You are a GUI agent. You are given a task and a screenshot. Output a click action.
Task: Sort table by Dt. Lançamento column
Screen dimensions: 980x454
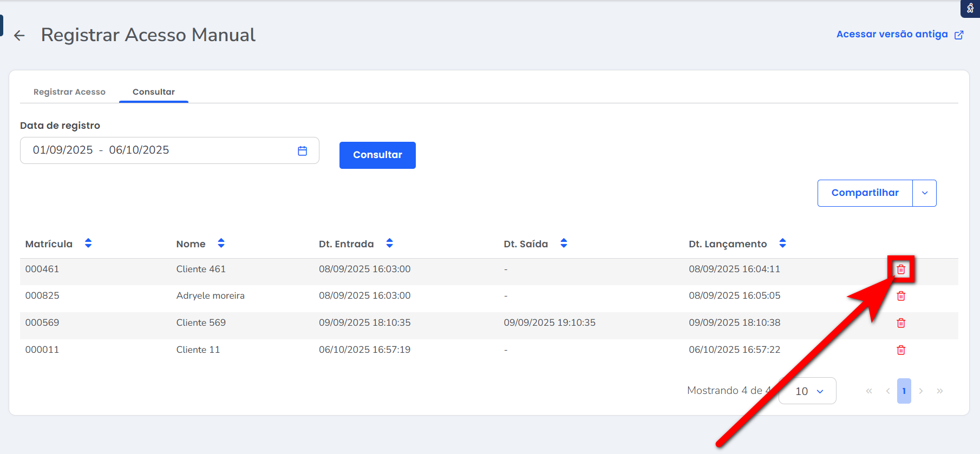tap(782, 244)
